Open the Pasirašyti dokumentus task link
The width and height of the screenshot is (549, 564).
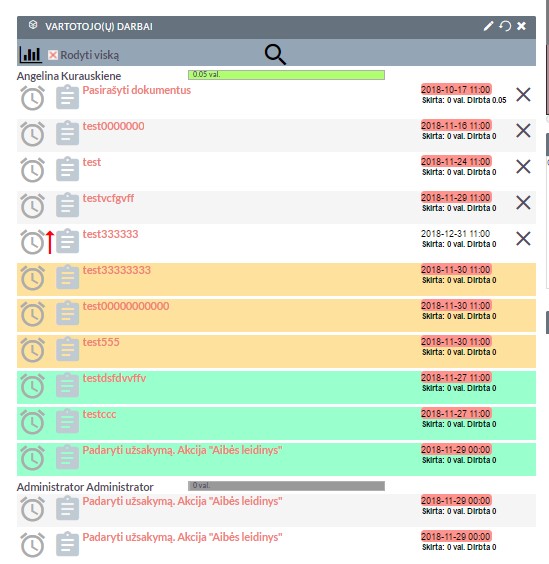click(x=137, y=90)
